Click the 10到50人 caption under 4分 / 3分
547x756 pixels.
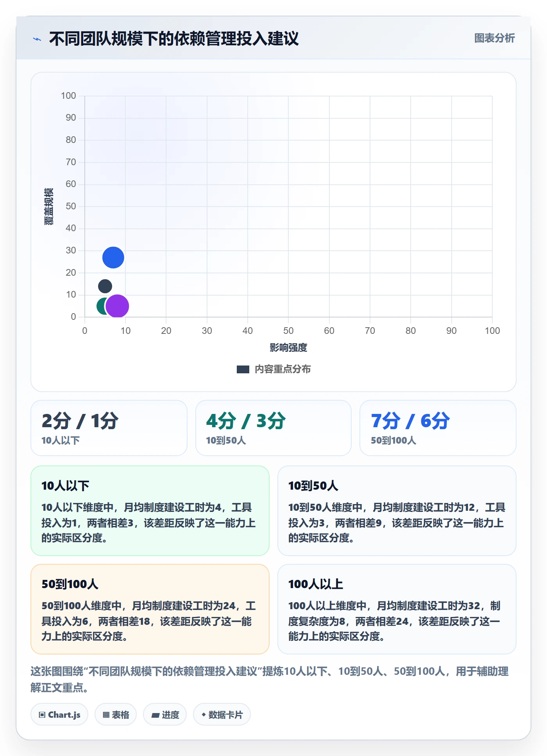point(226,440)
